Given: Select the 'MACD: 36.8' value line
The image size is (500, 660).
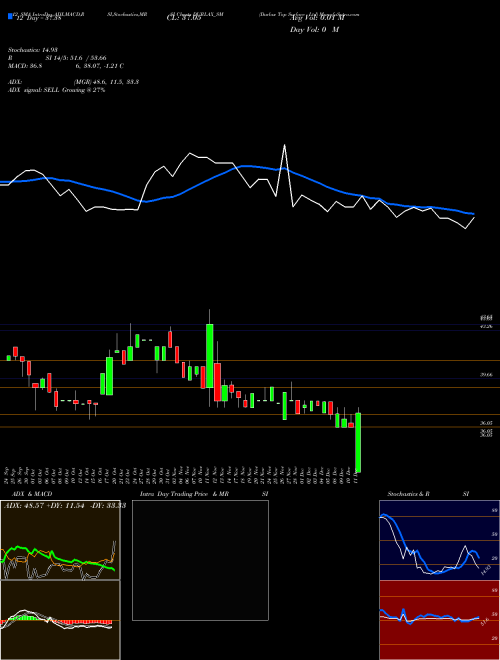Looking at the screenshot, I should pos(66,66).
